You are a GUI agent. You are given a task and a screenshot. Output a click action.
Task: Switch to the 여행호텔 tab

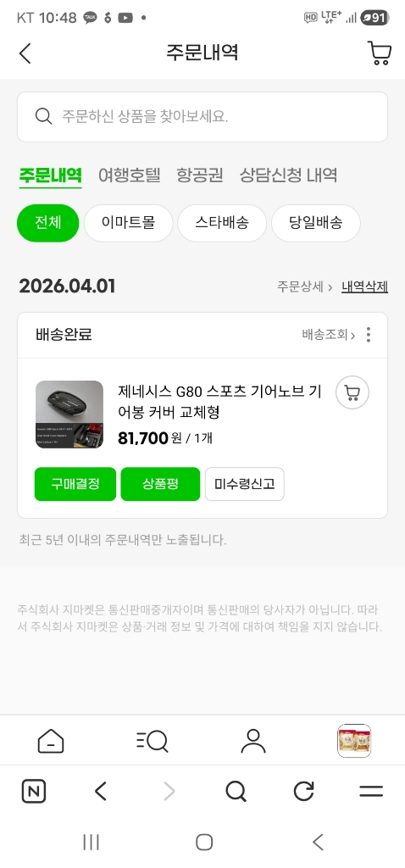coord(130,175)
